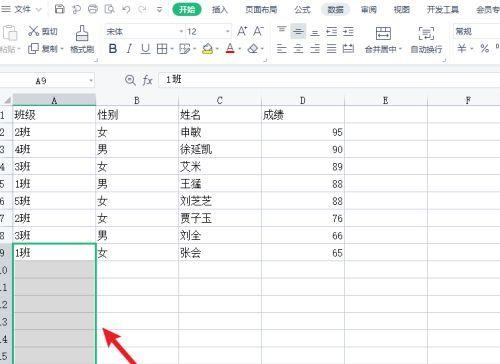
Task: Expand the 合并居中 dropdown arrow
Action: [400, 49]
